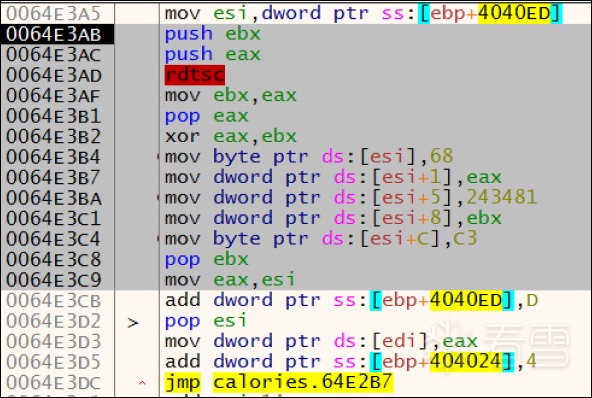Select address 0064E3B7

click(54, 177)
